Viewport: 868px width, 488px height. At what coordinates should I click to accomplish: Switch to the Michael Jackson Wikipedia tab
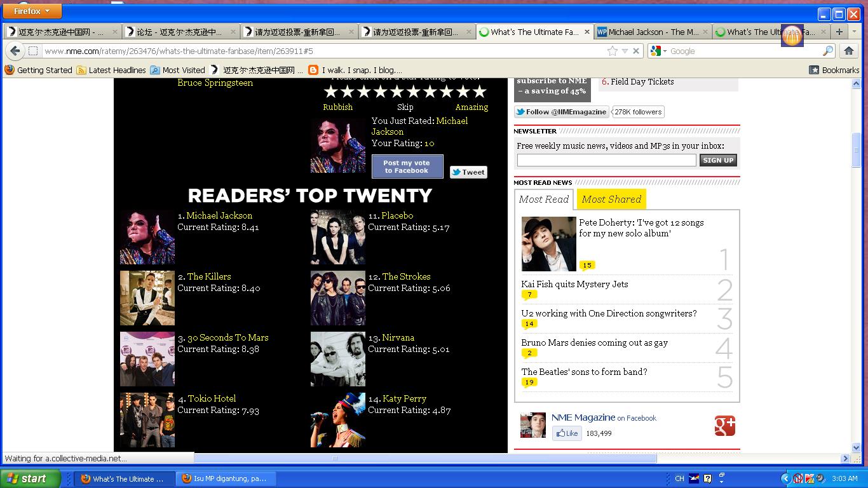[648, 32]
